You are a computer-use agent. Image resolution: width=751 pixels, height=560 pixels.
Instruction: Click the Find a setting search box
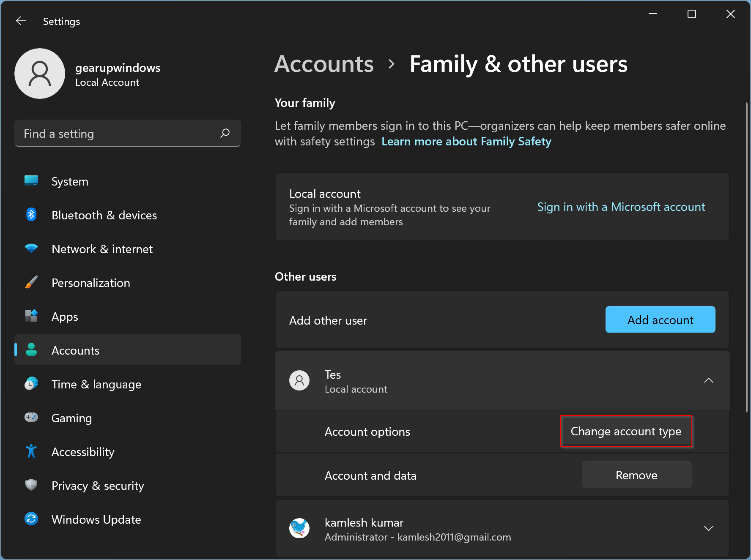coord(128,133)
